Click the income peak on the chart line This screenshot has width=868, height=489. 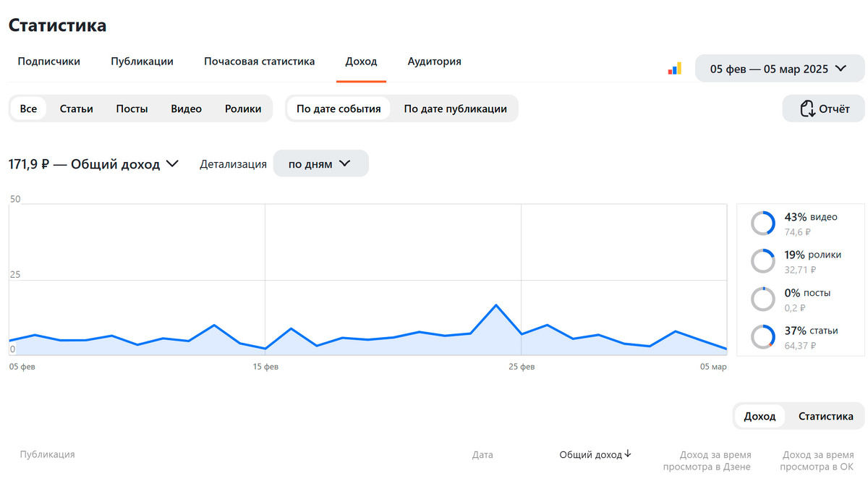(x=496, y=305)
